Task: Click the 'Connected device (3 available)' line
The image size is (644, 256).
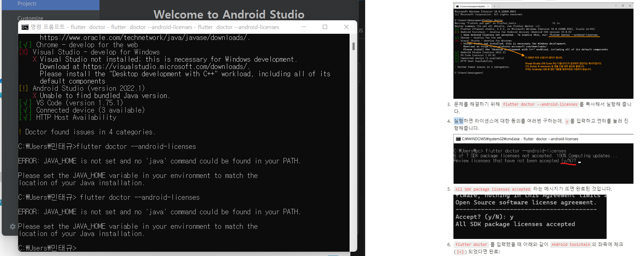Action: coord(82,110)
